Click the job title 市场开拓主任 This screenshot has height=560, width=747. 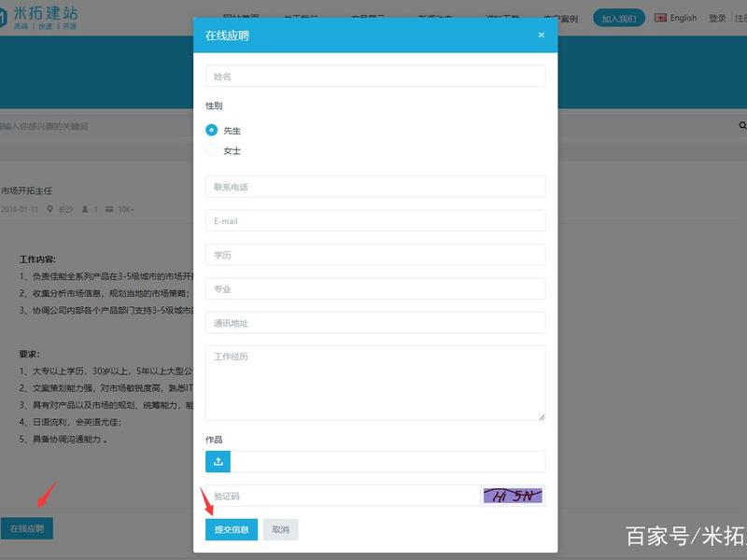[27, 190]
